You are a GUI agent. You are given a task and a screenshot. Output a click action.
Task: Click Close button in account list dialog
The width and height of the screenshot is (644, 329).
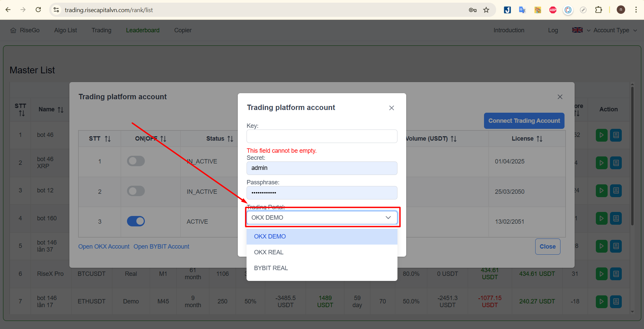[x=548, y=247]
